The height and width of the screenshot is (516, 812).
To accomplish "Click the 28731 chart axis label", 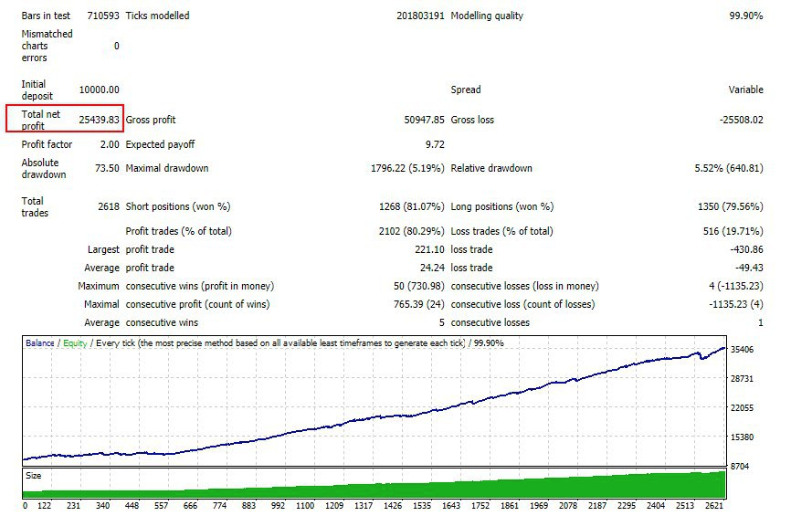I will point(742,379).
